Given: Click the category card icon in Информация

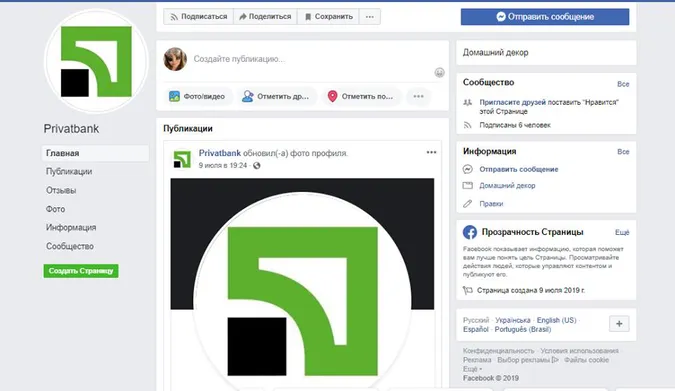Looking at the screenshot, I should coord(468,186).
